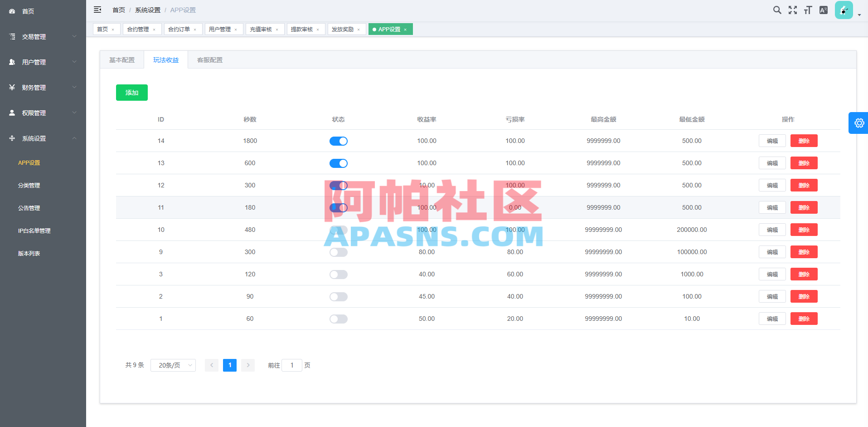This screenshot has height=427, width=868.
Task: Open the 20条/页 page size dropdown
Action: coord(173,365)
